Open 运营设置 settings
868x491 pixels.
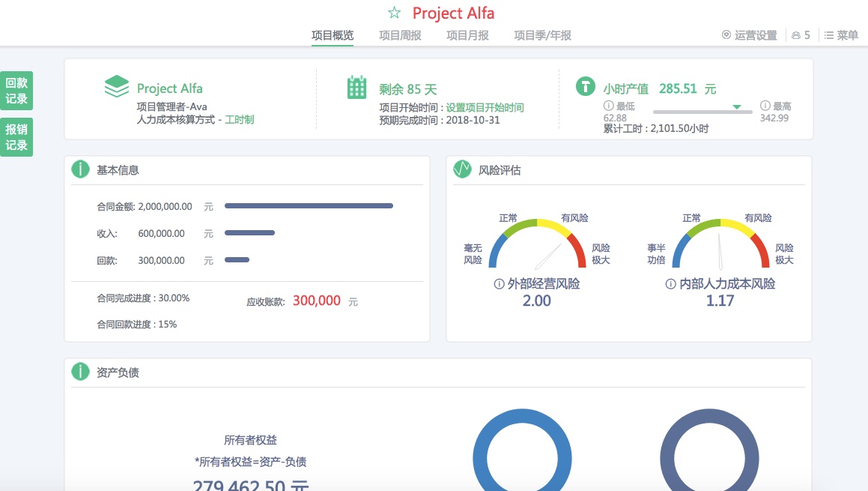coord(749,35)
